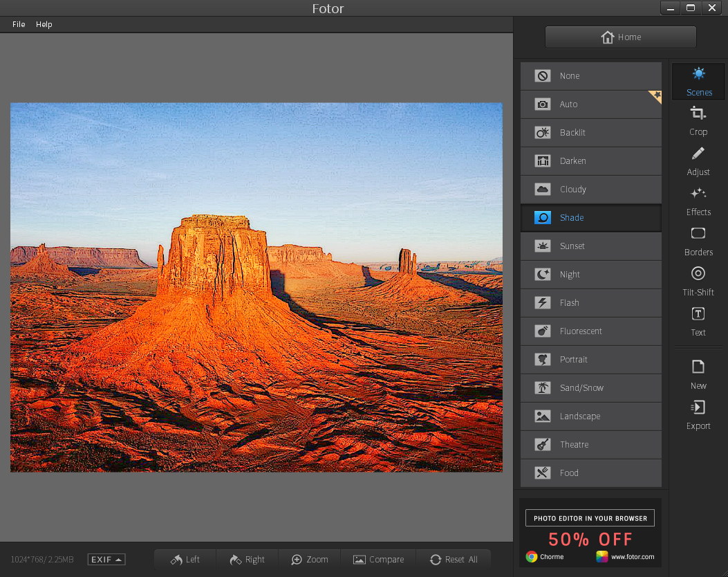Apply the Auto scene preset
The width and height of the screenshot is (728, 577).
(590, 104)
